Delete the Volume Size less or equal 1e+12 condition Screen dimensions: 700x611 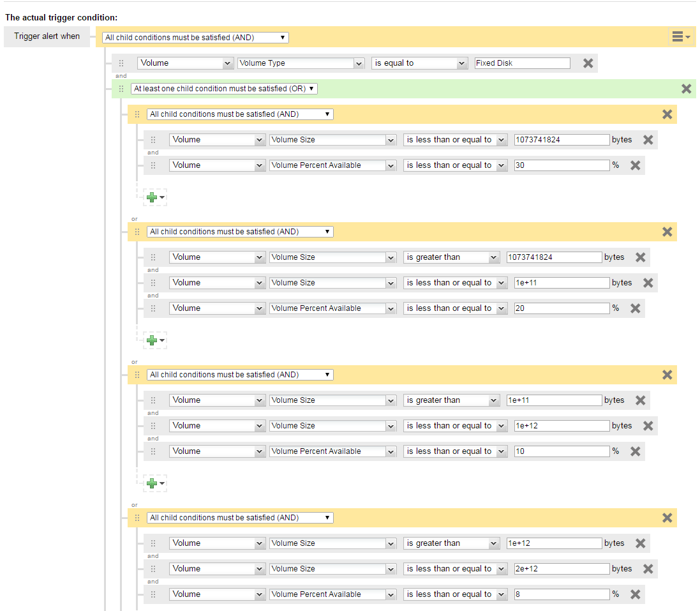(x=648, y=426)
